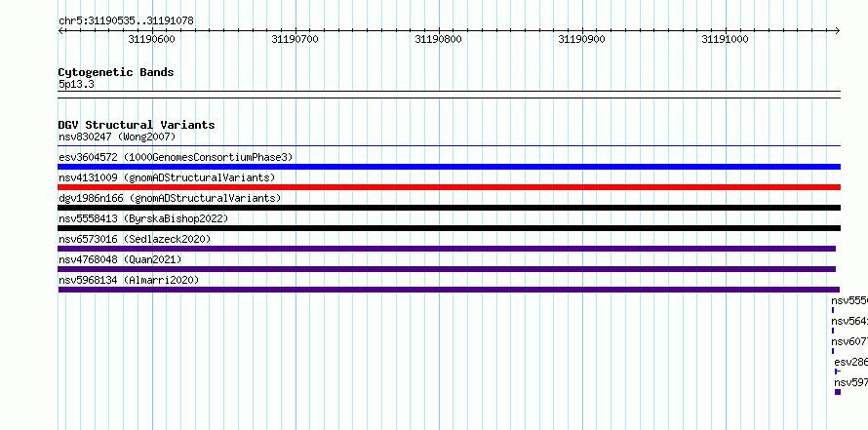Select the red nsv4131009 variant bar

click(450, 187)
